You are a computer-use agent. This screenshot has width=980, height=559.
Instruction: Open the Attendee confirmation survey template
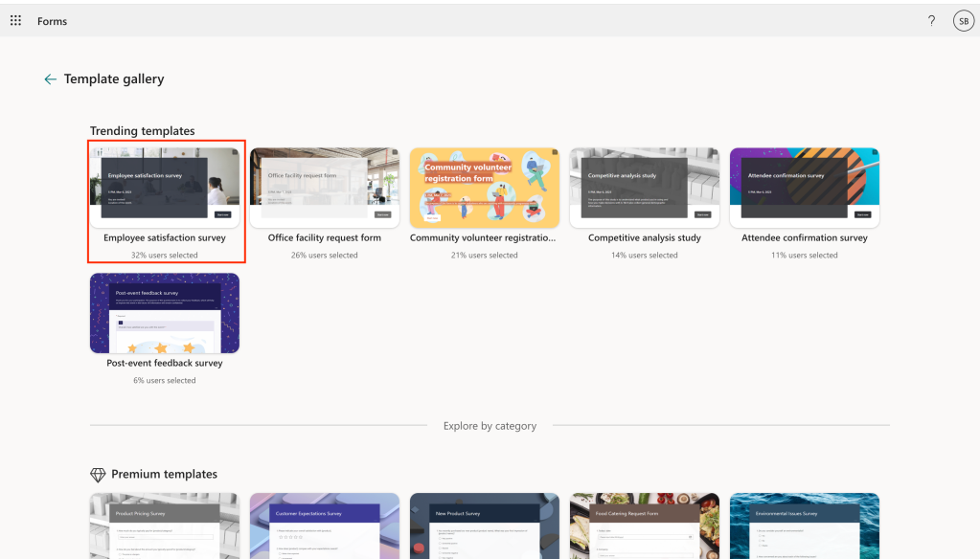804,189
